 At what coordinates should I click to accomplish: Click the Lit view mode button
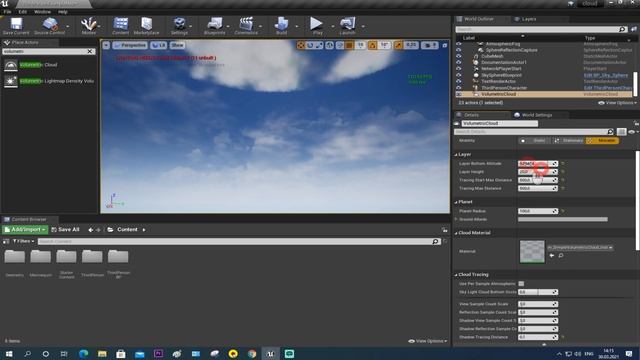pos(158,45)
